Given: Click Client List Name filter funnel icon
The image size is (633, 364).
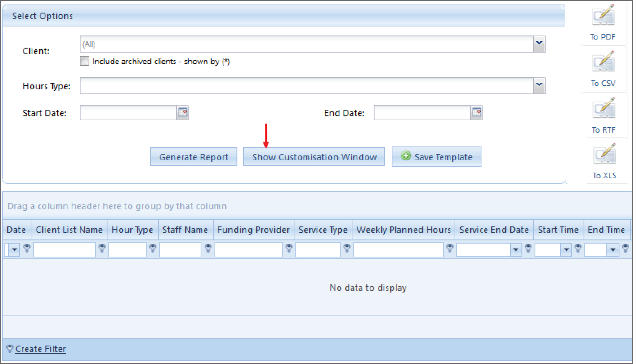Looking at the screenshot, I should pyautogui.click(x=102, y=248).
